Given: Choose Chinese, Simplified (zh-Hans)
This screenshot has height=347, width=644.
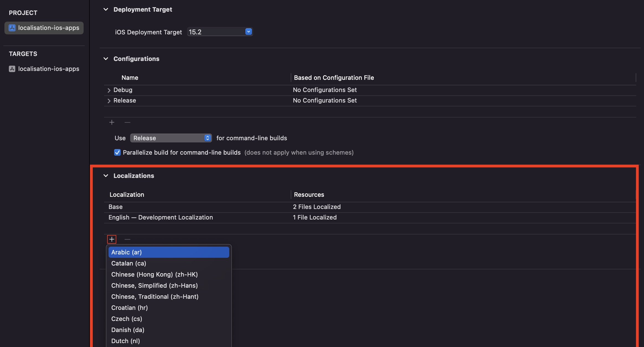Looking at the screenshot, I should (x=169, y=285).
